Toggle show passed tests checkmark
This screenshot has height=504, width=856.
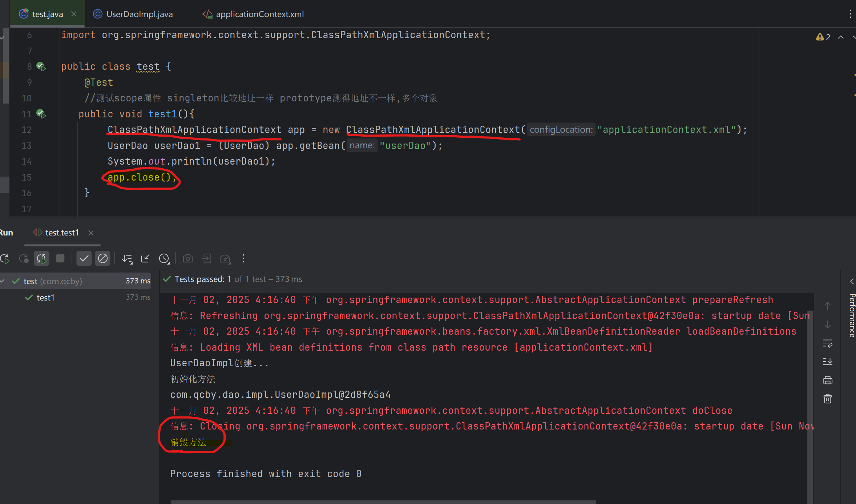(x=84, y=259)
